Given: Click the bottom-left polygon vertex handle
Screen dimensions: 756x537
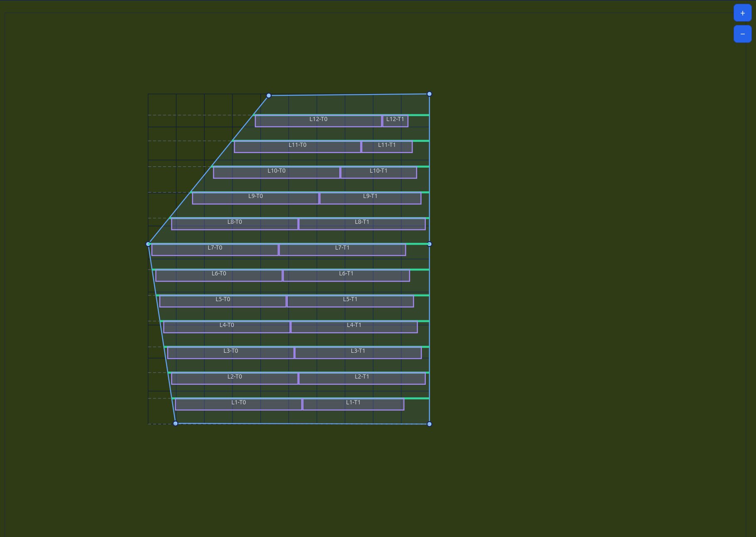Looking at the screenshot, I should coord(175,423).
